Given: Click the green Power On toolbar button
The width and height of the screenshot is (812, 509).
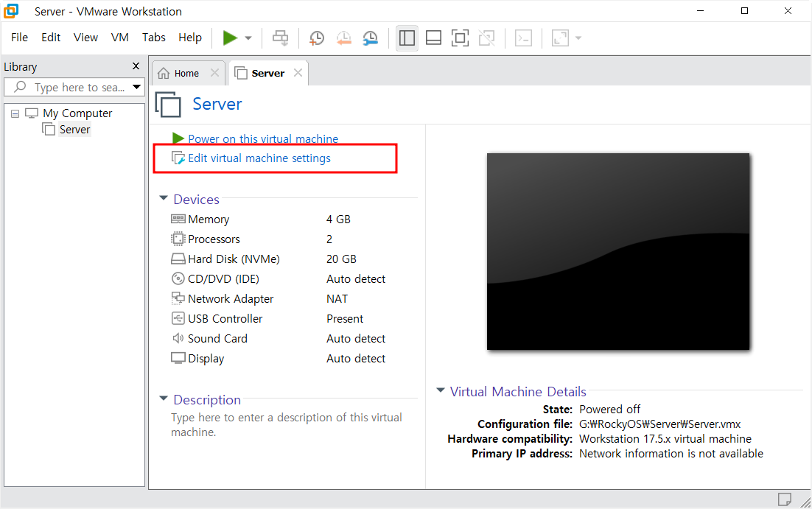Looking at the screenshot, I should click(x=230, y=38).
